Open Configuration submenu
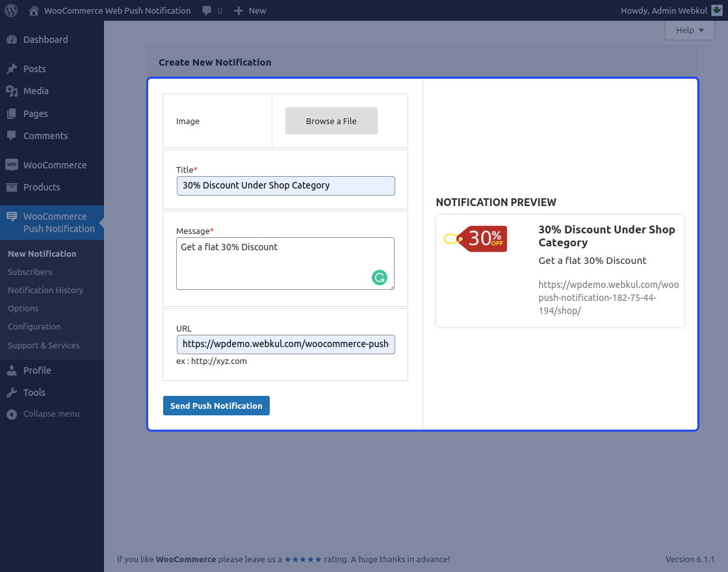 pyautogui.click(x=34, y=327)
